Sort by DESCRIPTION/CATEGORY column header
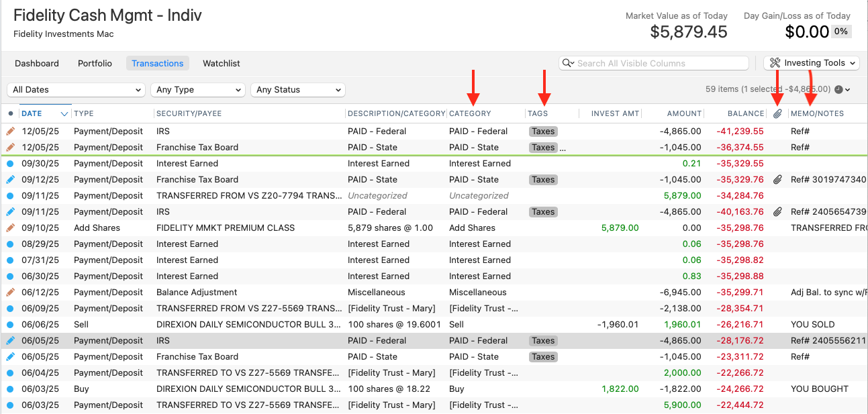868x414 pixels. tap(396, 114)
